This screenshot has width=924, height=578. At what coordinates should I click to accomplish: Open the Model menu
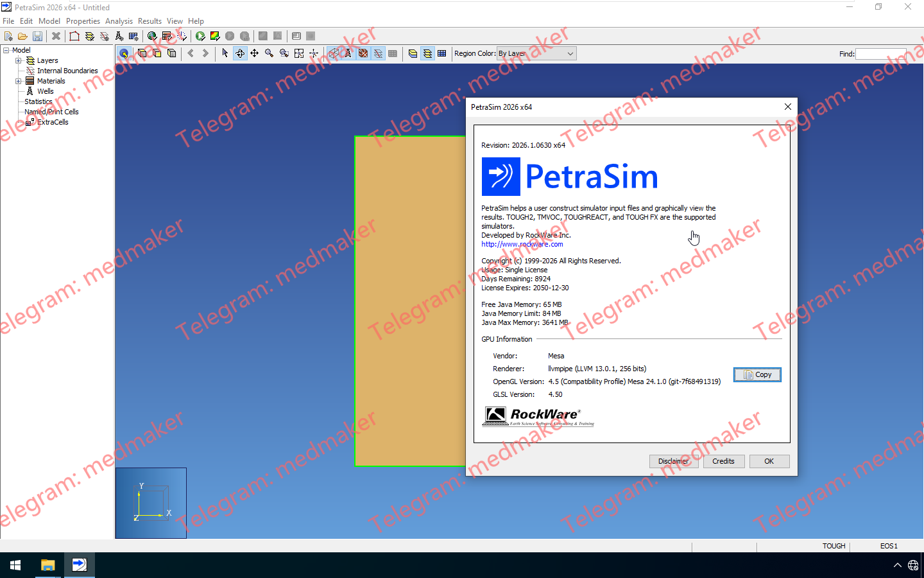pyautogui.click(x=49, y=21)
